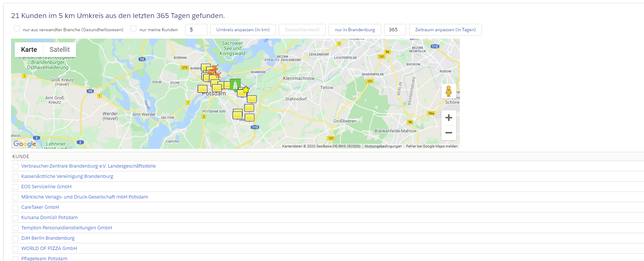Viewport: 644px width, 261px height.
Task: Select checkbox for Kursana Domizil Potsdam
Action: point(15,218)
